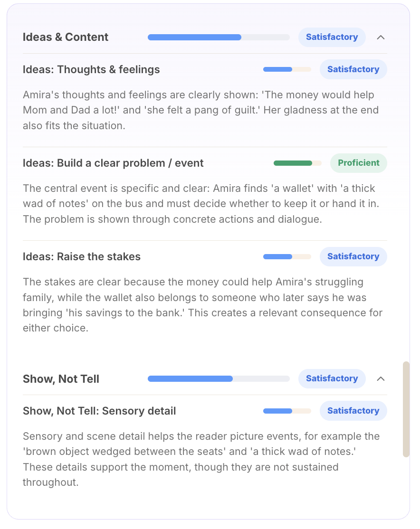This screenshot has height=529, width=420.
Task: Click the Show, Not Tell heading
Action: tap(61, 379)
